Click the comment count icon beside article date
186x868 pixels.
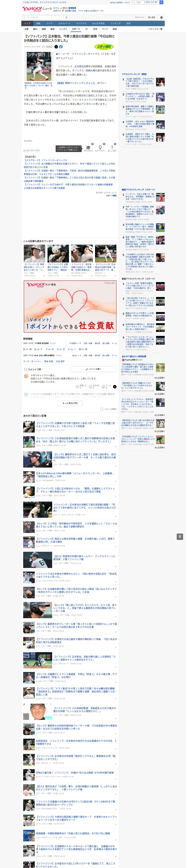[44, 47]
